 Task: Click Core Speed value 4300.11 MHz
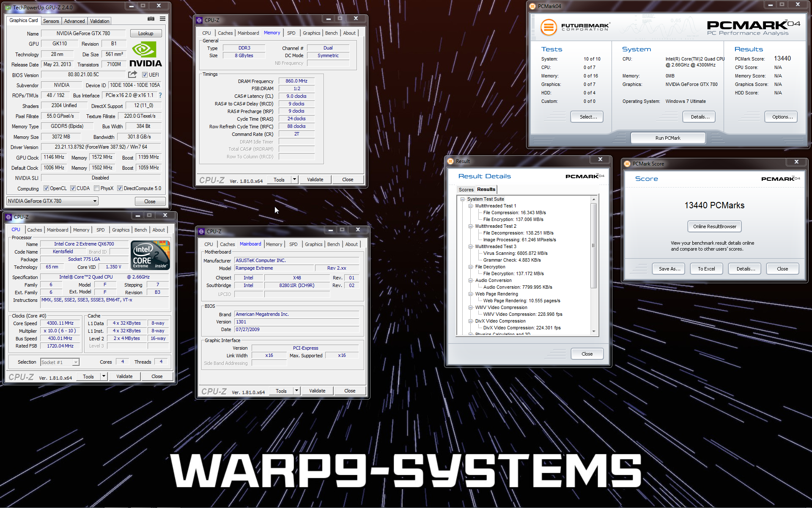pyautogui.click(x=60, y=323)
